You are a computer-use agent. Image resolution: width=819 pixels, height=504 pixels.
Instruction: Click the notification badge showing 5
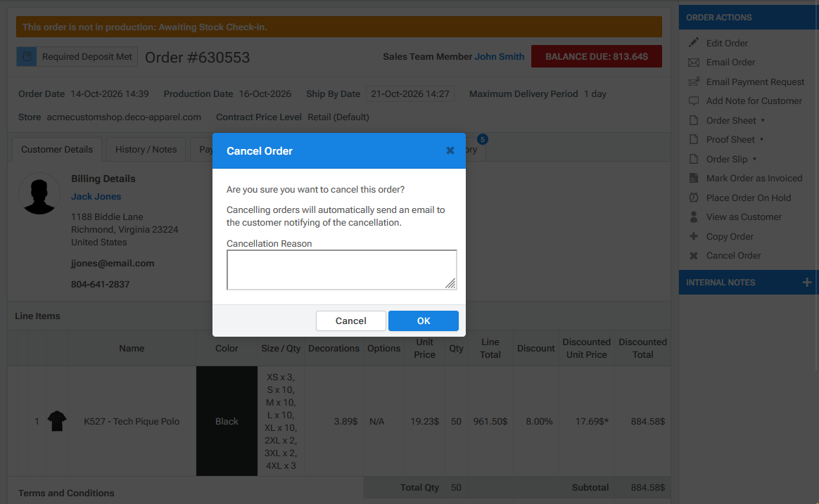[482, 139]
